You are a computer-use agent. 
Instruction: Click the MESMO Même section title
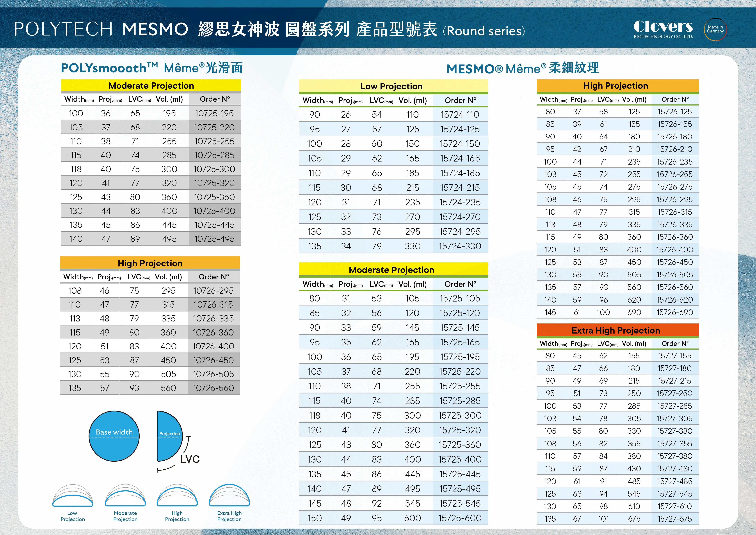click(x=523, y=68)
